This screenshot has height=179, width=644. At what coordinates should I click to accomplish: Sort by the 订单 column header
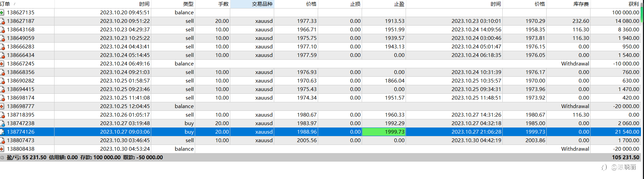coord(27,4)
